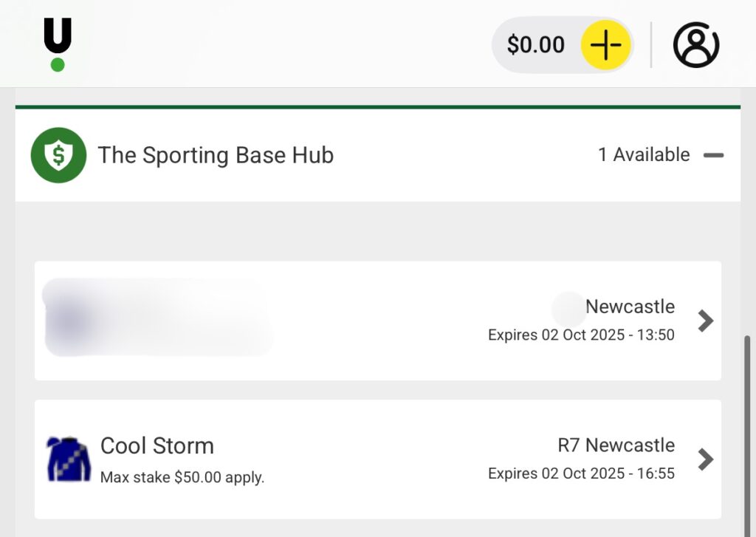Image resolution: width=756 pixels, height=537 pixels.
Task: Click the green shield dollar icon
Action: [x=58, y=155]
